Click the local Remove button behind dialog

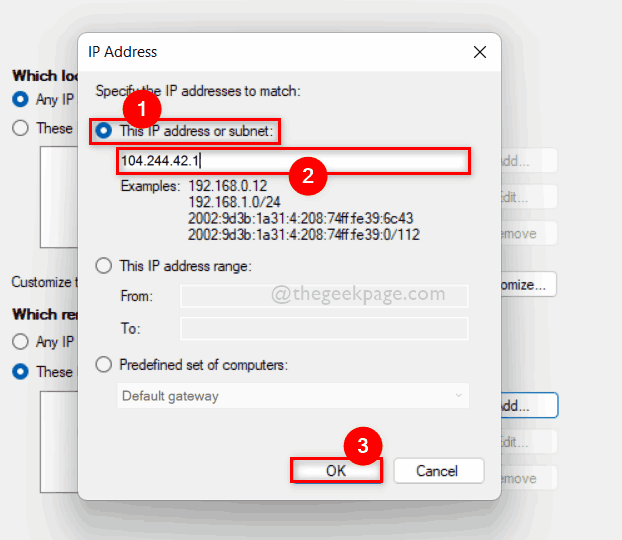point(529,233)
